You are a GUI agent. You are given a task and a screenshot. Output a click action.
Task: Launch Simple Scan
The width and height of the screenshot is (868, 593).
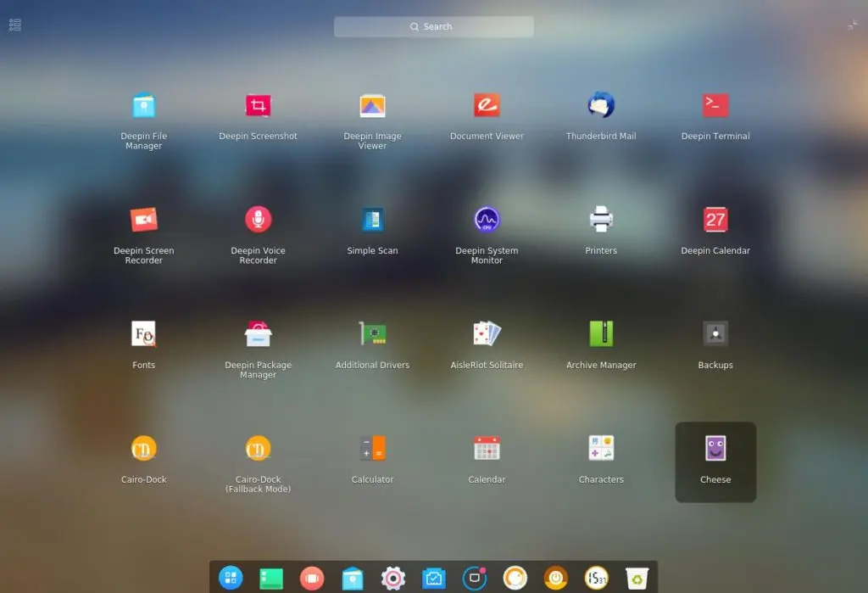point(373,220)
